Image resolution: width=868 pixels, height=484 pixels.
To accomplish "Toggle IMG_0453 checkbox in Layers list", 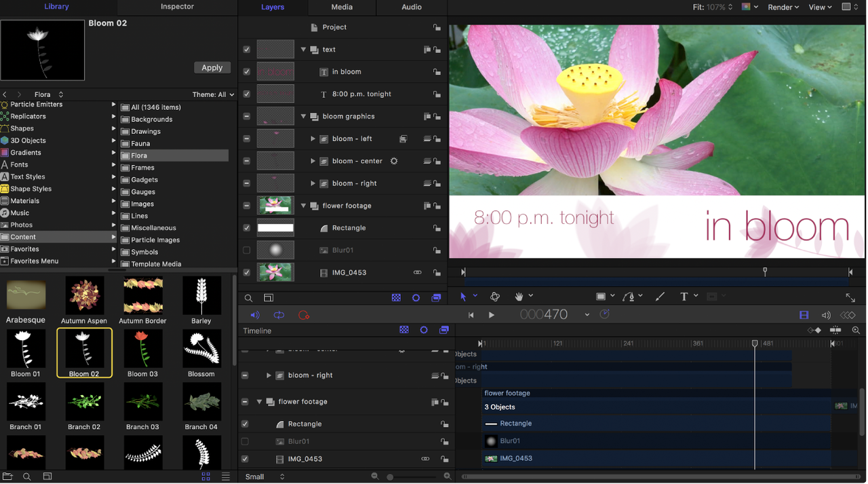I will (247, 273).
